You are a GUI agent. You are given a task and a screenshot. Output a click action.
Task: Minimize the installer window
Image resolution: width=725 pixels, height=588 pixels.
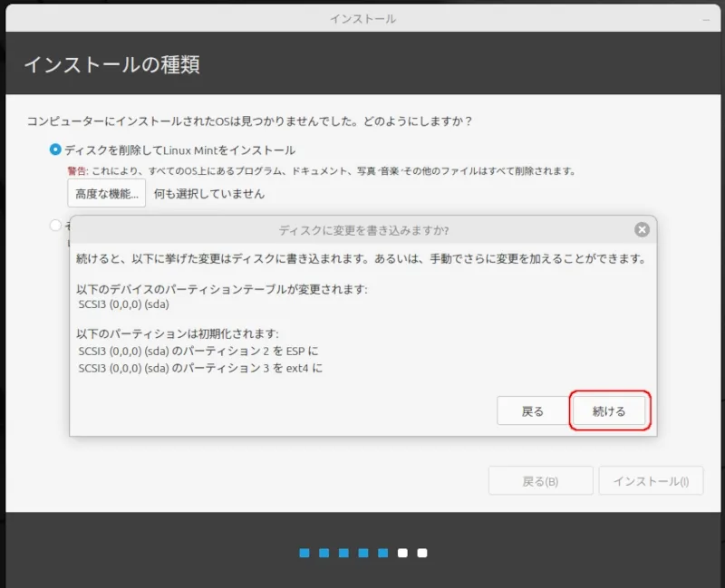pos(706,19)
